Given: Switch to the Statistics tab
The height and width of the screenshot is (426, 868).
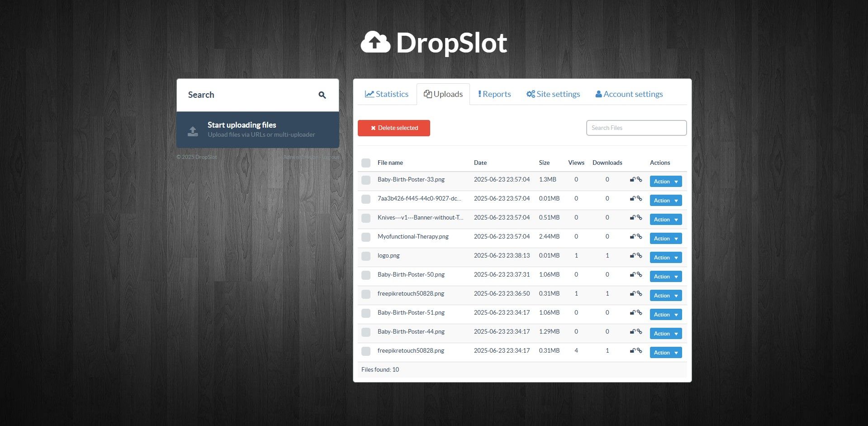Looking at the screenshot, I should [387, 94].
